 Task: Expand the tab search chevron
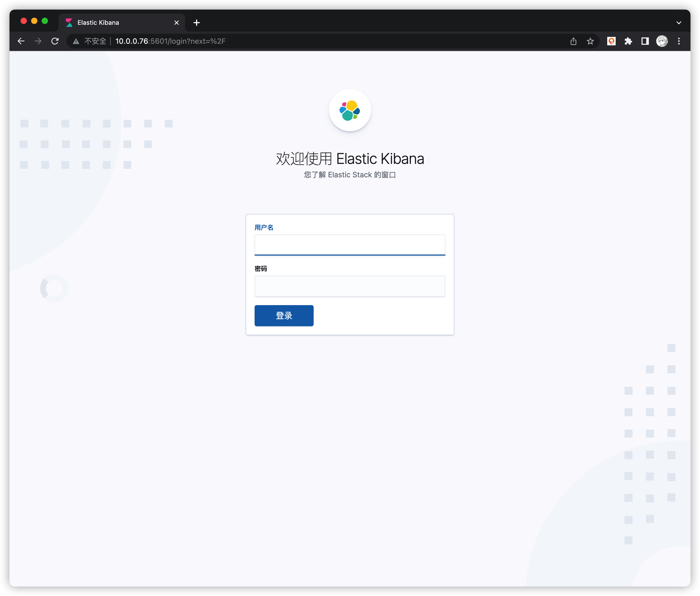pyautogui.click(x=679, y=23)
